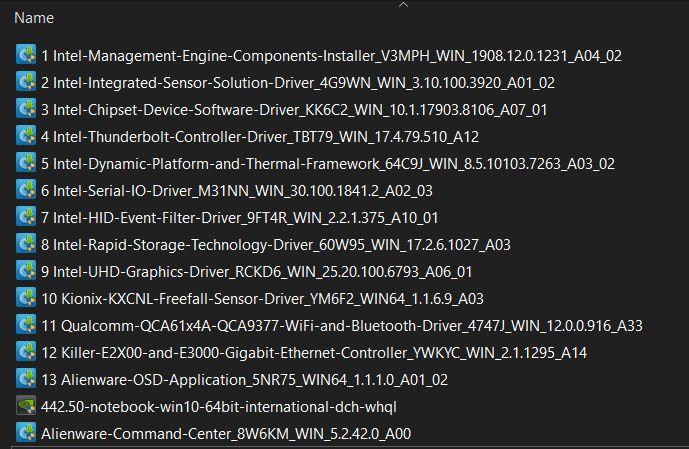Select the Alienware Command Center file name
The image size is (689, 449).
pos(226,434)
